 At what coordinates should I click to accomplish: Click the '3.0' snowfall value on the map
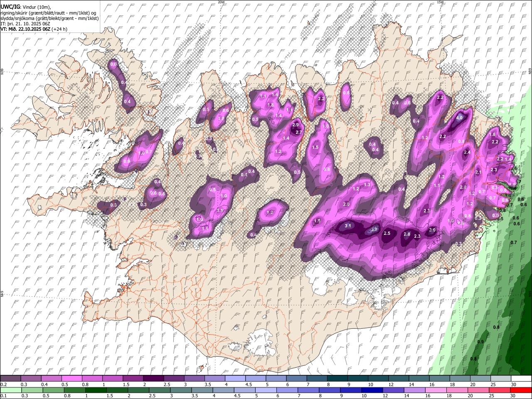coord(432,230)
